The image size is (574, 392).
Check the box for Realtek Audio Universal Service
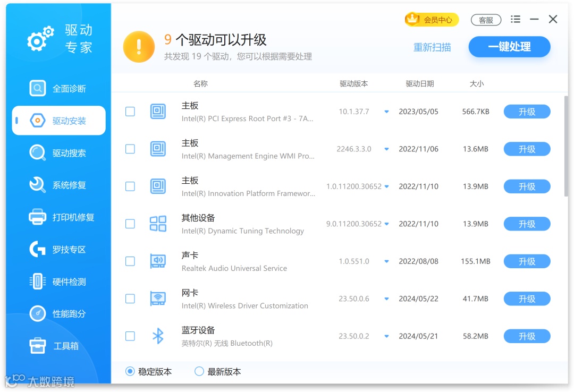130,261
